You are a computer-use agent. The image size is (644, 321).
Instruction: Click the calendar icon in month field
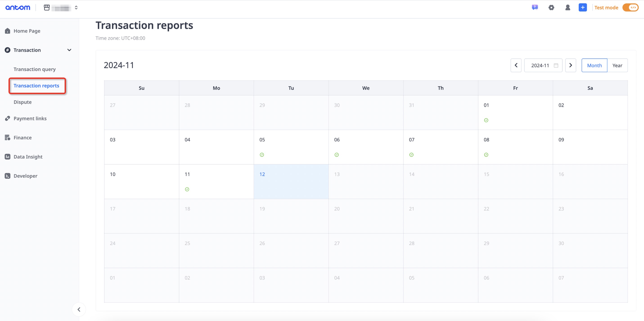point(556,65)
